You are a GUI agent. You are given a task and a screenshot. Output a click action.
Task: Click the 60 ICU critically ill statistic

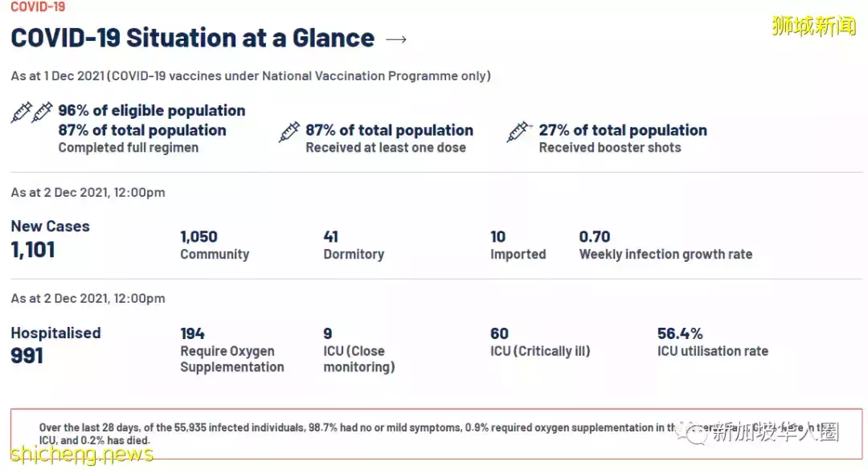pos(539,341)
